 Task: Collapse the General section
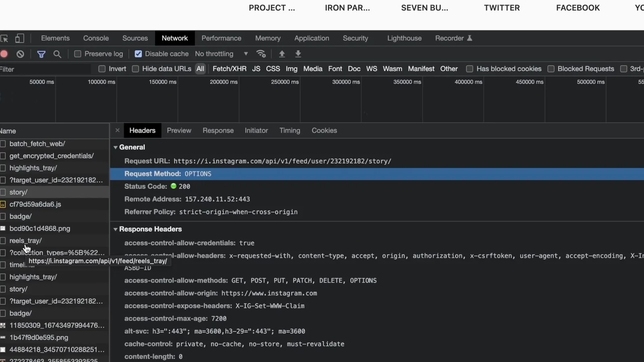(116, 147)
